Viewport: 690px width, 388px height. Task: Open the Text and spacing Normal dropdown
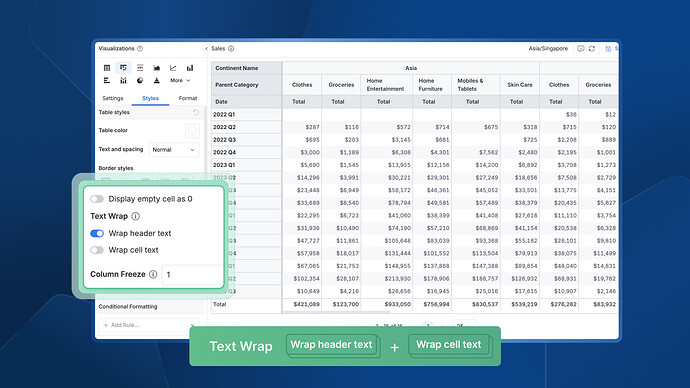(x=174, y=150)
